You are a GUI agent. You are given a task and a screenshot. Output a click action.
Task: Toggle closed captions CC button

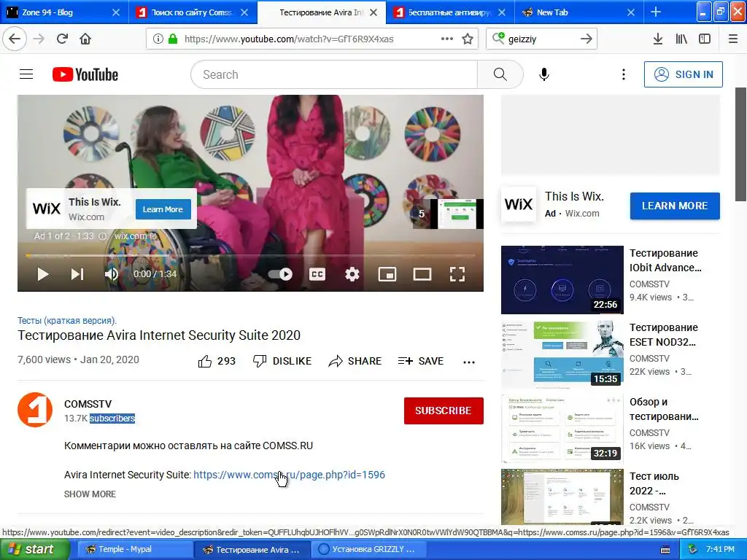click(317, 274)
